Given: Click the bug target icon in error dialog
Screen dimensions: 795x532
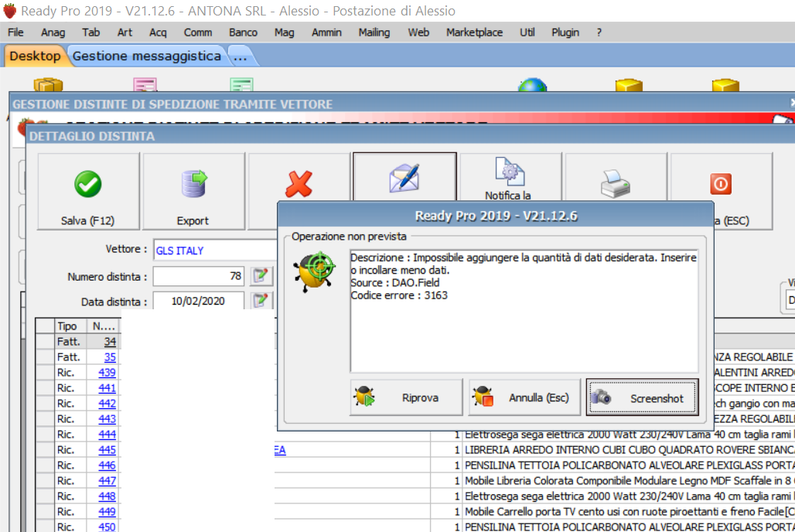Looking at the screenshot, I should [316, 271].
